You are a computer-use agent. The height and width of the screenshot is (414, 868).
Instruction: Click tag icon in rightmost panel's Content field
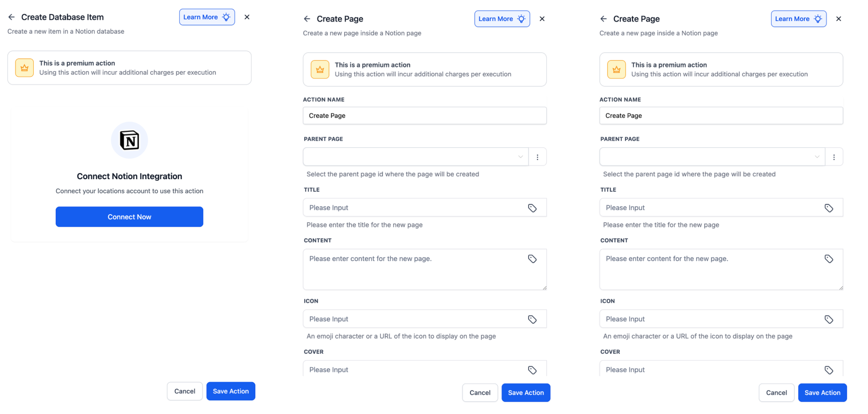click(828, 259)
